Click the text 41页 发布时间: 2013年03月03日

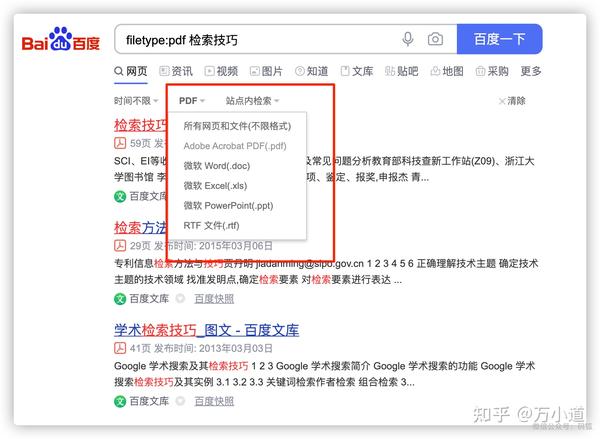201,348
